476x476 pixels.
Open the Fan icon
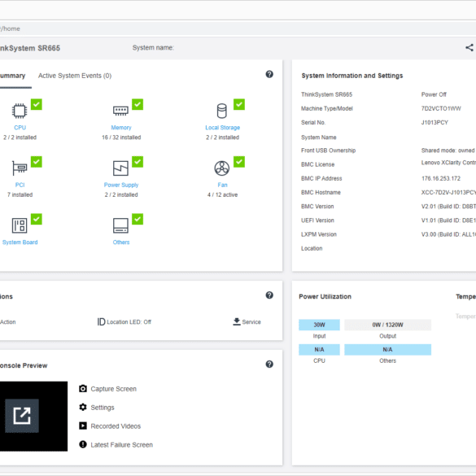point(222,168)
